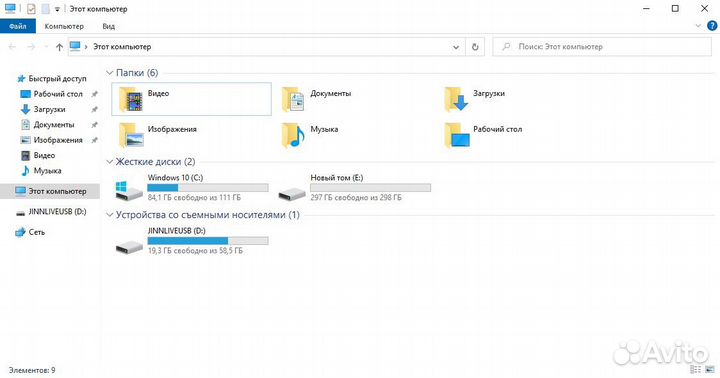720x378 pixels.
Task: Refresh the current location
Action: pyautogui.click(x=475, y=47)
